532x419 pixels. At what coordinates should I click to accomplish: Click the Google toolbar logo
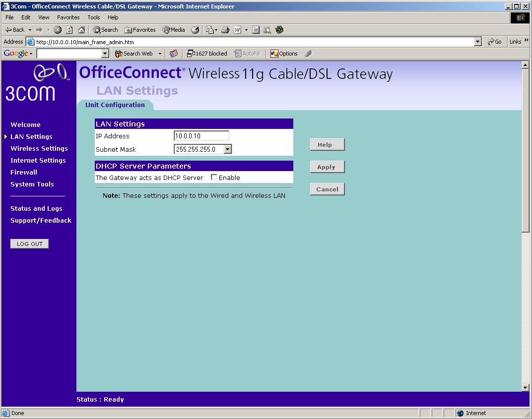(16, 53)
